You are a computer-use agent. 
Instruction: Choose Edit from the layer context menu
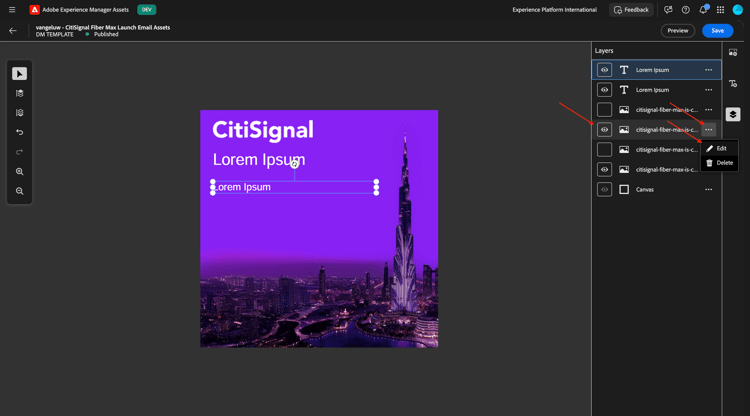(719, 149)
